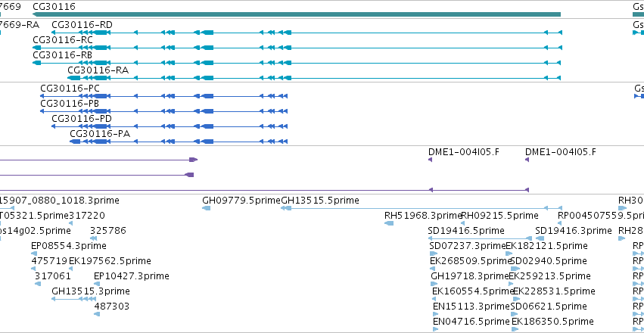Screen dimensions: 644x333
Task: Select the CG30116 gene span label
Action: (x=54, y=6)
